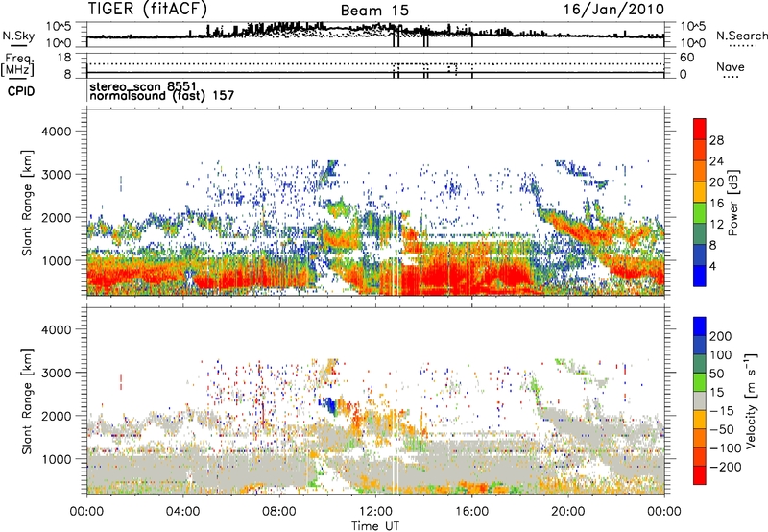Click the '04:00' time tick label
Viewport: 768px width, 532px height.
pos(182,512)
